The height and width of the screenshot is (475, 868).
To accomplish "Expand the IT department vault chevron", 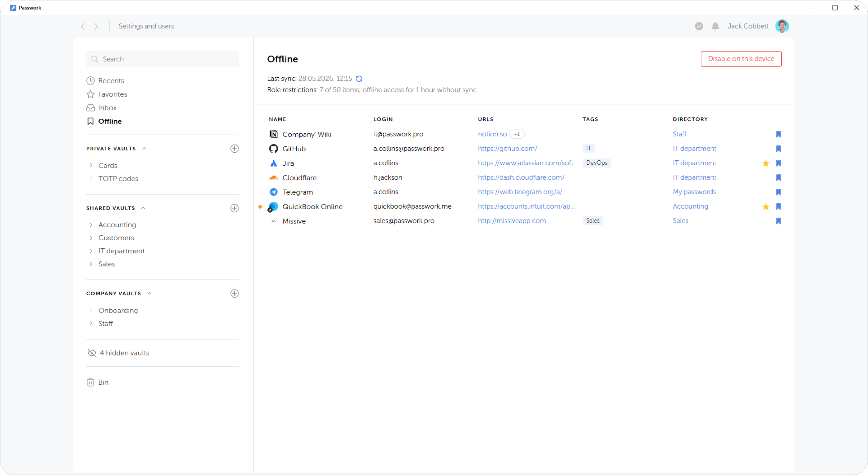I will pos(91,251).
